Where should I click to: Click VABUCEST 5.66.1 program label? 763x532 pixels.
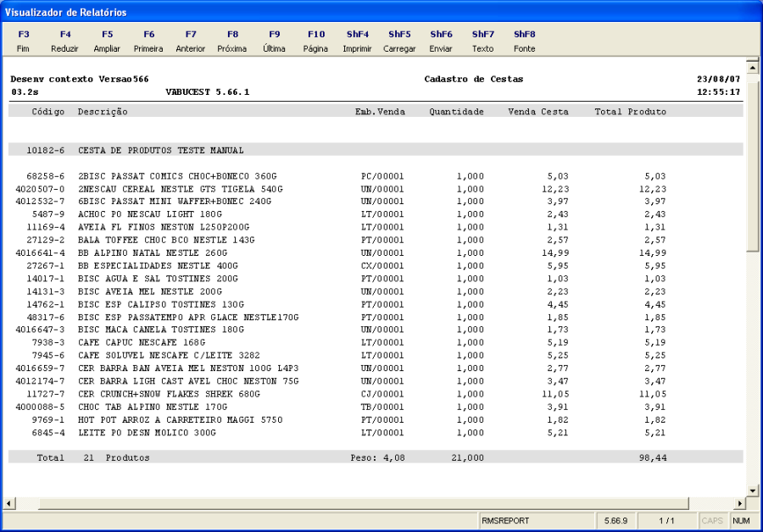[208, 91]
